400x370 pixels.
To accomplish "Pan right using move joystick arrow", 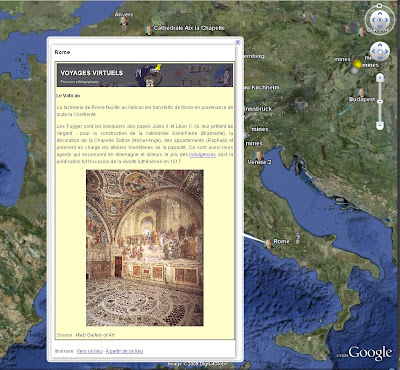I will tap(387, 52).
